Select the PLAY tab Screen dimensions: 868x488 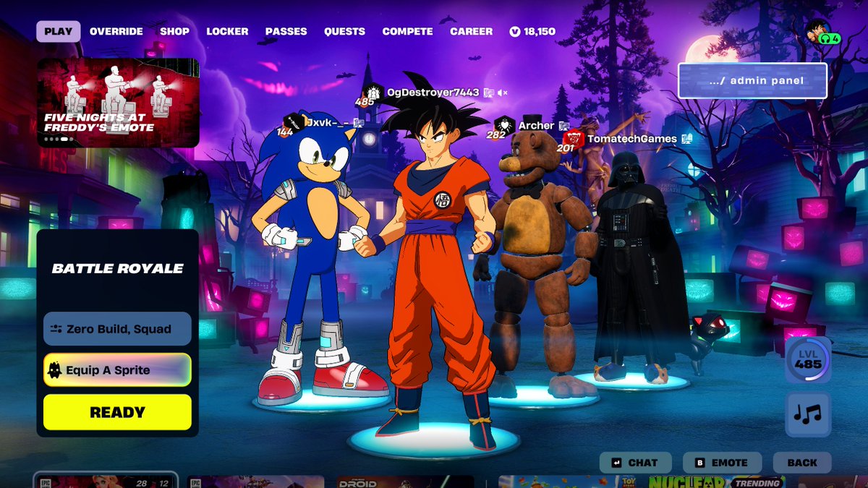pyautogui.click(x=59, y=31)
